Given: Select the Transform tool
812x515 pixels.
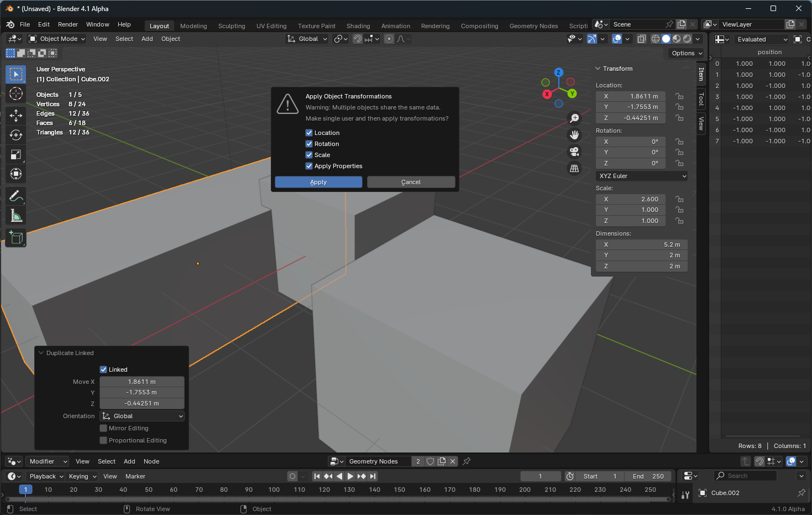Looking at the screenshot, I should point(16,174).
